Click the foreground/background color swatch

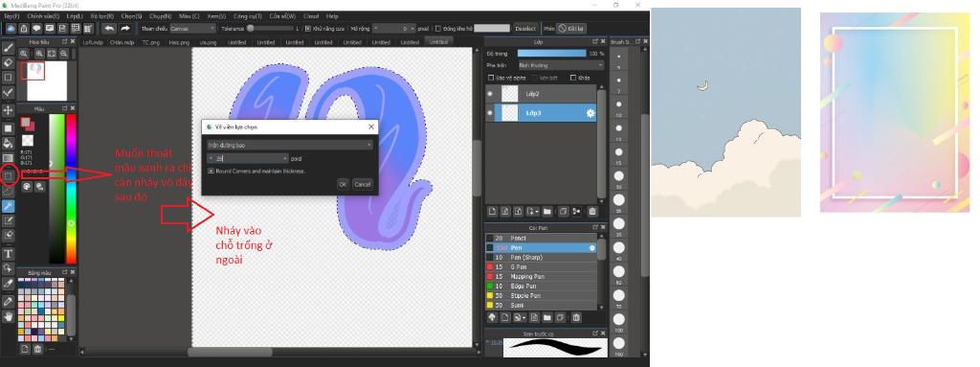click(x=28, y=124)
